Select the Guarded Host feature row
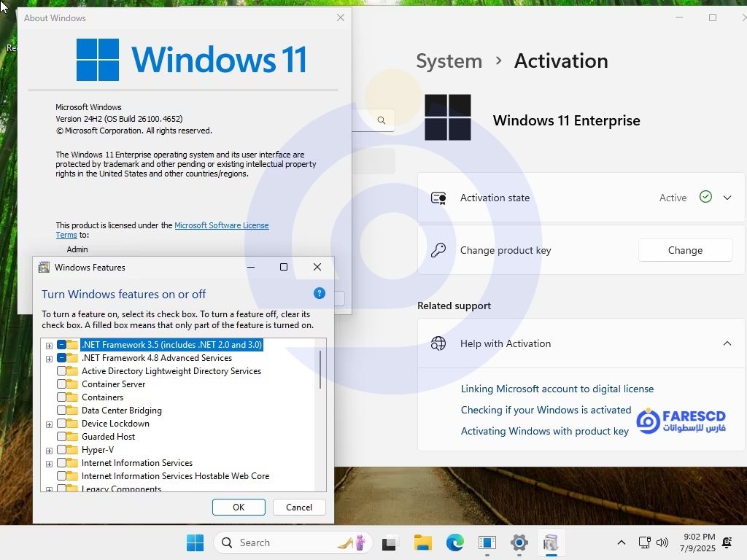Screen dimensions: 747x560 [108, 436]
